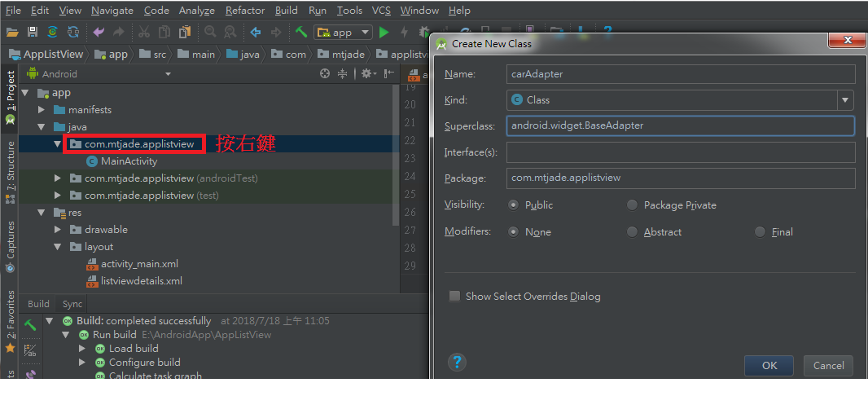Click the help question mark in dialog
This screenshot has height=396, width=868.
click(x=458, y=363)
